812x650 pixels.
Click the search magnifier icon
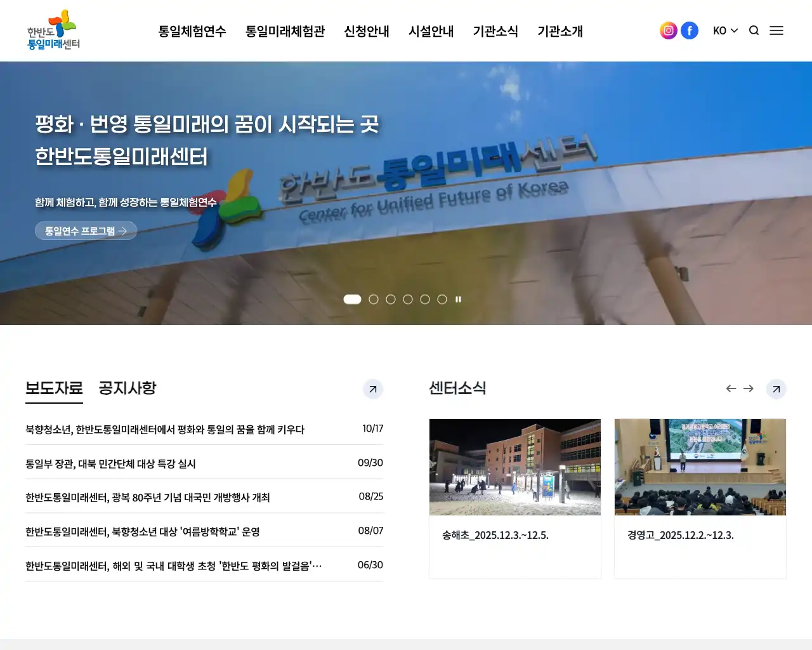pyautogui.click(x=754, y=30)
